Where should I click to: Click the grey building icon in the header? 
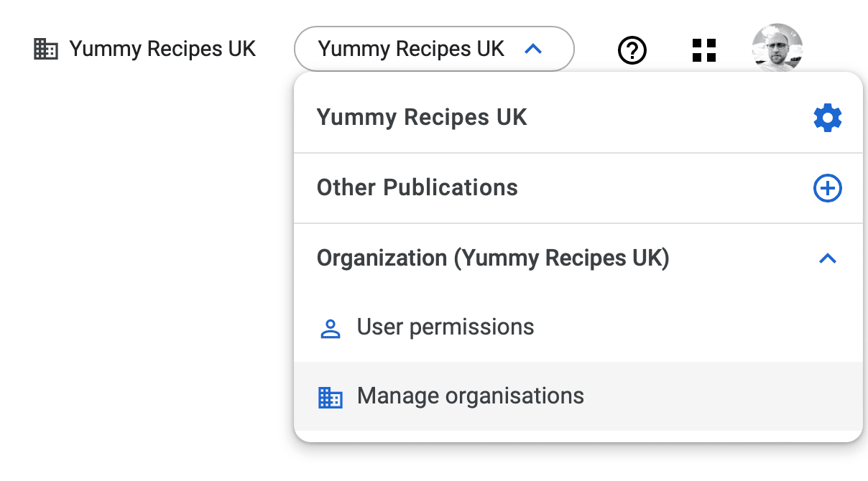(46, 49)
